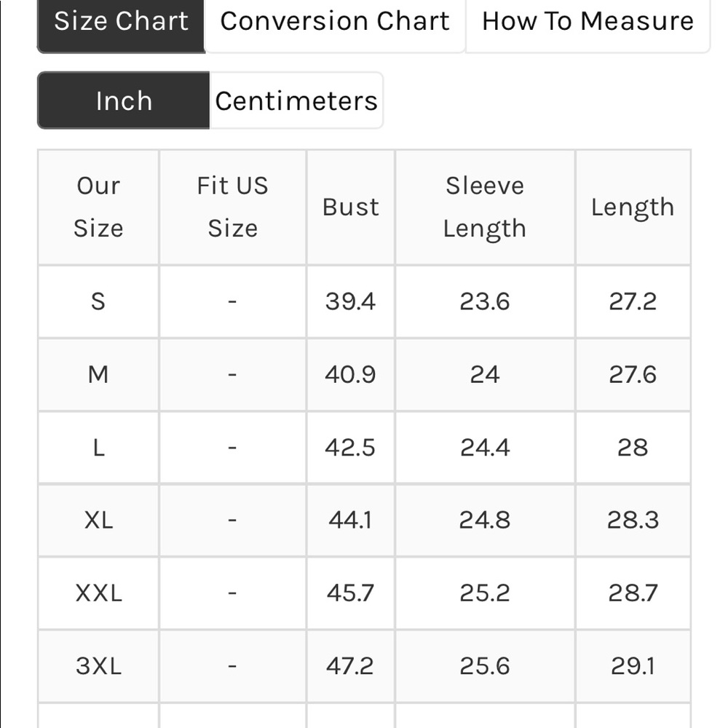Screen dimensions: 728x728
Task: Click the Our Size column header
Action: [x=98, y=207]
